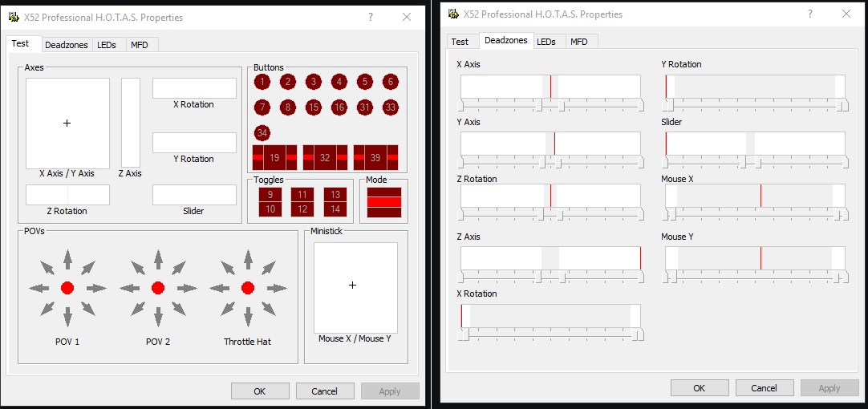Switch to Deadzones tab in left window
The height and width of the screenshot is (409, 868).
point(67,45)
